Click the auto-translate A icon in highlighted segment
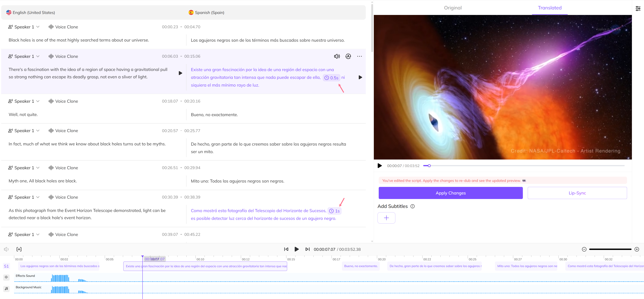This screenshot has height=299, width=644. coord(348,56)
